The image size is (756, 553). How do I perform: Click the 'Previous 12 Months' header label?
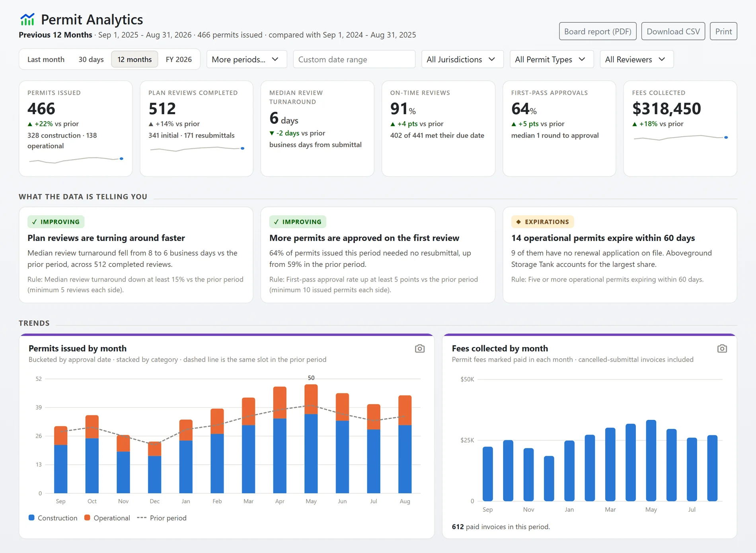coord(55,35)
